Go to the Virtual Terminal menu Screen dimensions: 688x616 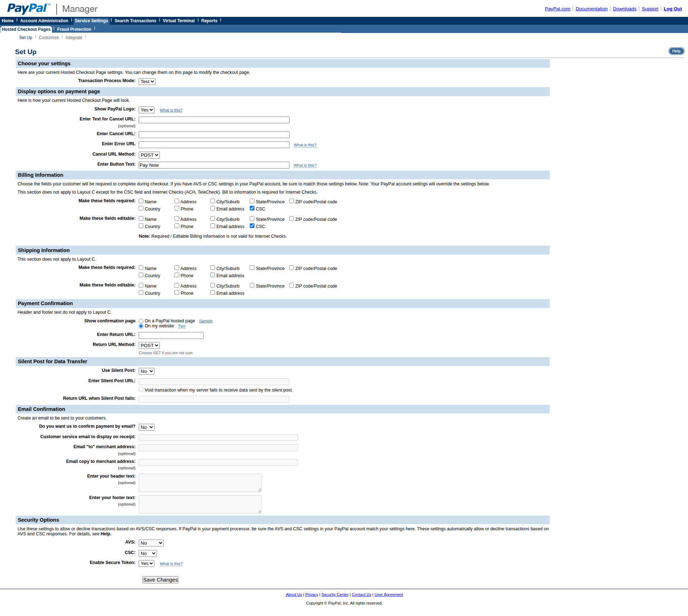point(178,21)
